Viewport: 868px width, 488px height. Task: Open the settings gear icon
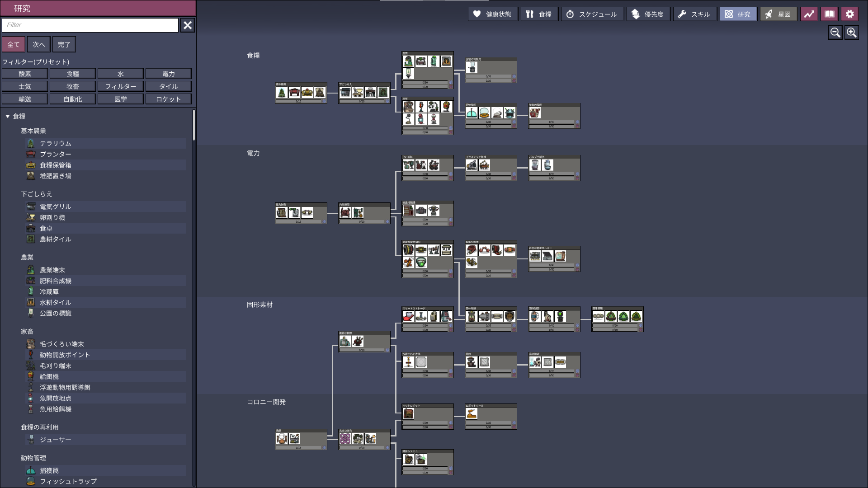(x=850, y=14)
